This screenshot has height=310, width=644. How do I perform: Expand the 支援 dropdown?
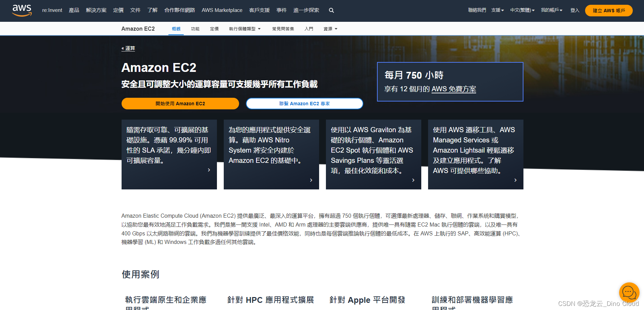(x=497, y=10)
